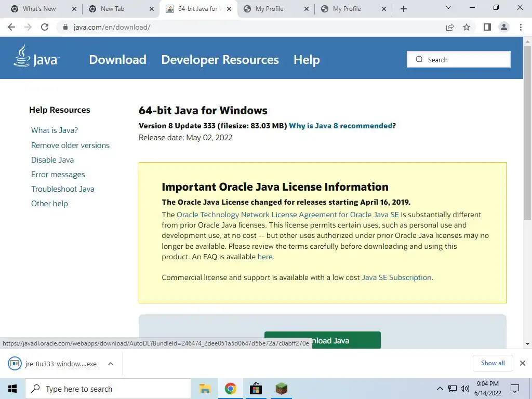Open Why is Java 8 recommended link
This screenshot has width=532, height=399.
340,126
